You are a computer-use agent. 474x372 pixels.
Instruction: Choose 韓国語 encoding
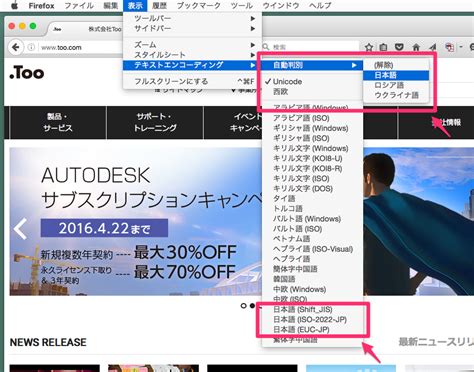click(x=312, y=279)
